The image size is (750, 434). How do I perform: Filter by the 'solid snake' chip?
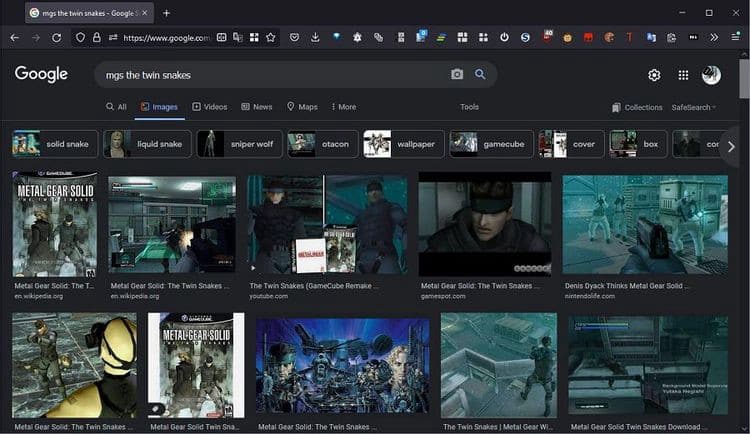pyautogui.click(x=55, y=144)
